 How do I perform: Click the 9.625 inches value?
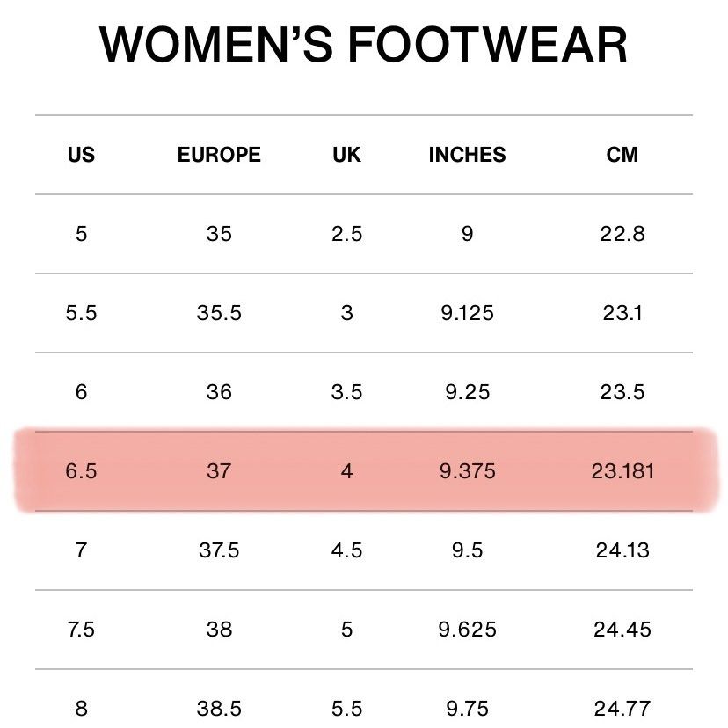(x=467, y=630)
